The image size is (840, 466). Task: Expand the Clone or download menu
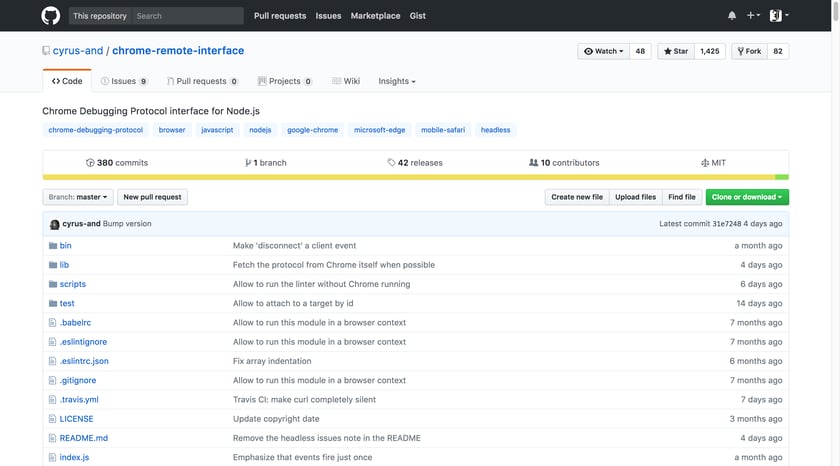pyautogui.click(x=747, y=197)
